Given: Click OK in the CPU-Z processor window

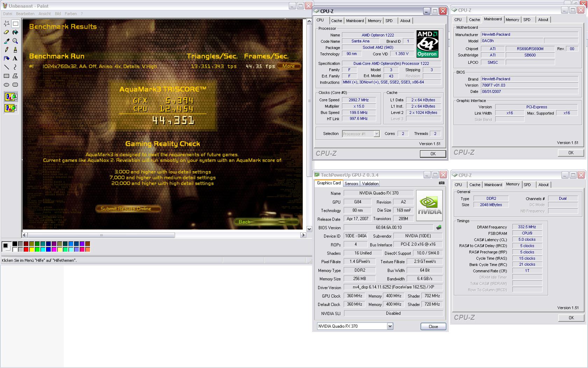Looking at the screenshot, I should pyautogui.click(x=433, y=154).
